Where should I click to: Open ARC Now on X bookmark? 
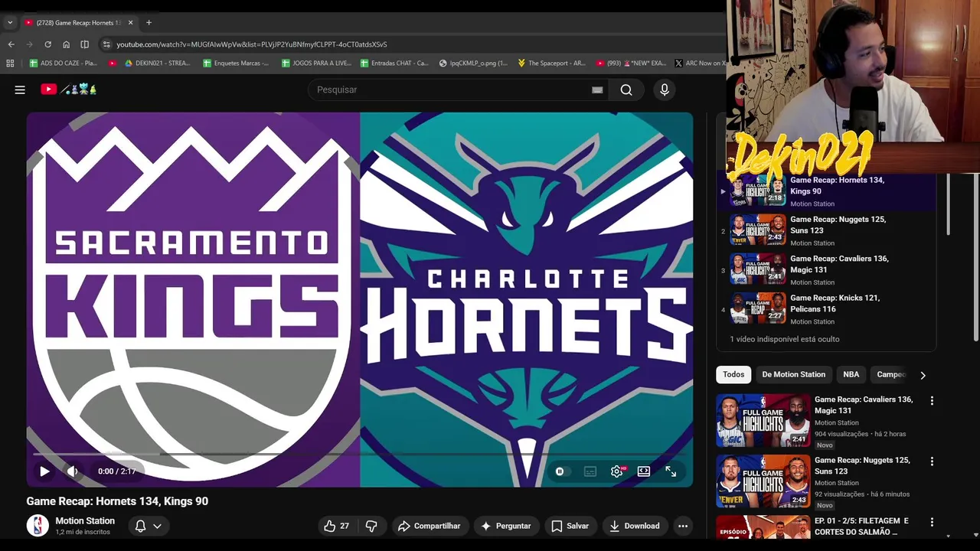pos(700,64)
